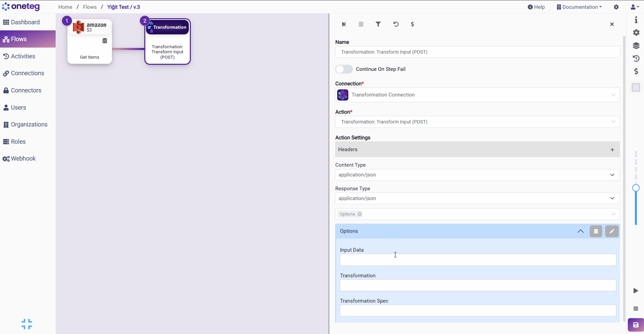Expand Headers with the plus icon

point(612,150)
